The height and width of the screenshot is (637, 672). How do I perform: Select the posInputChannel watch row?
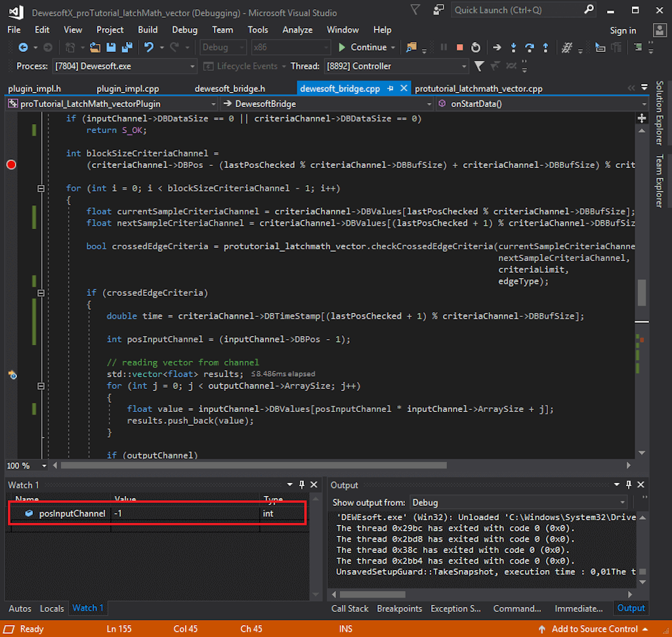pyautogui.click(x=157, y=514)
